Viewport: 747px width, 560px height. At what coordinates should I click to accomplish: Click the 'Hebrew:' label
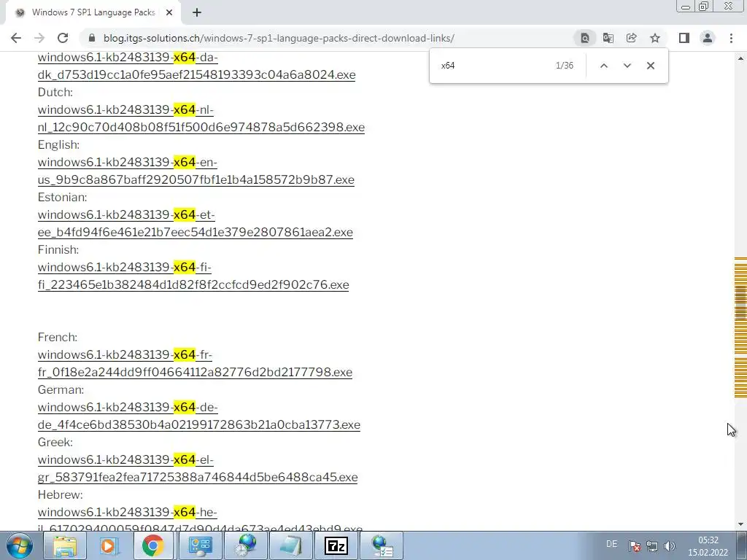point(61,494)
